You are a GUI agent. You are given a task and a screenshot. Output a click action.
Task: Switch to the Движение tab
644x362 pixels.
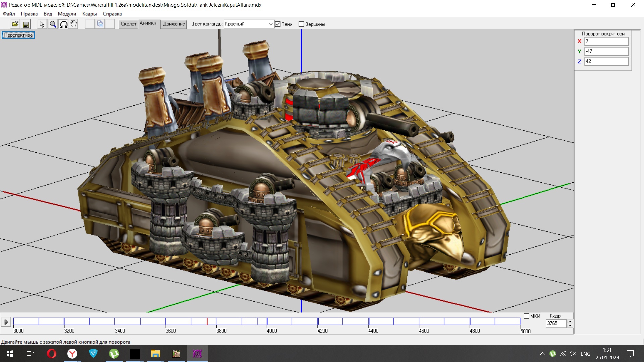174,24
